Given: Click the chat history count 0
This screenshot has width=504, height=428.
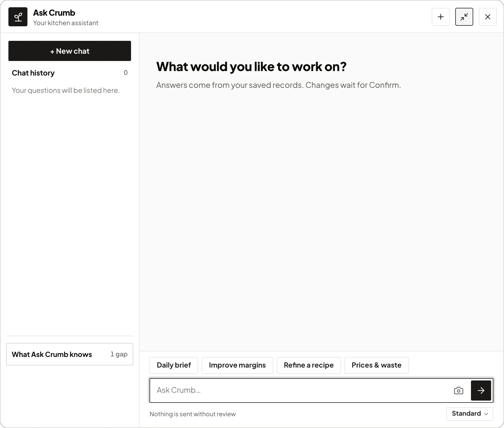Looking at the screenshot, I should pyautogui.click(x=126, y=73).
